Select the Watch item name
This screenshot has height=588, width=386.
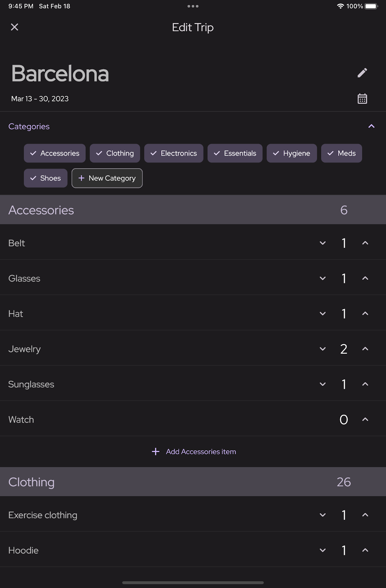point(21,420)
